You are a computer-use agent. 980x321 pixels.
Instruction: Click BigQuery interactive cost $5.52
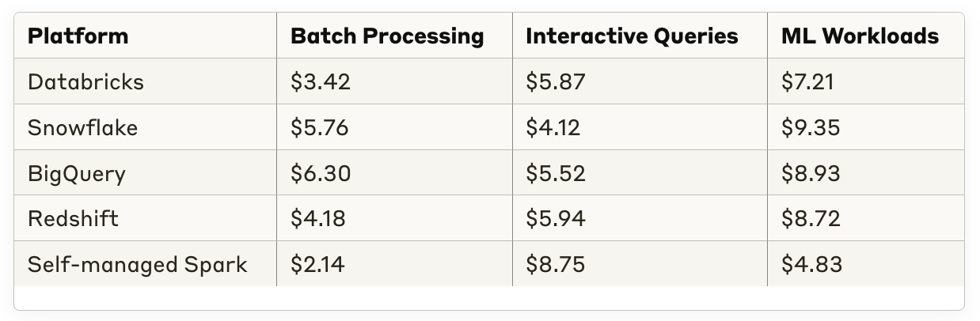pos(555,173)
